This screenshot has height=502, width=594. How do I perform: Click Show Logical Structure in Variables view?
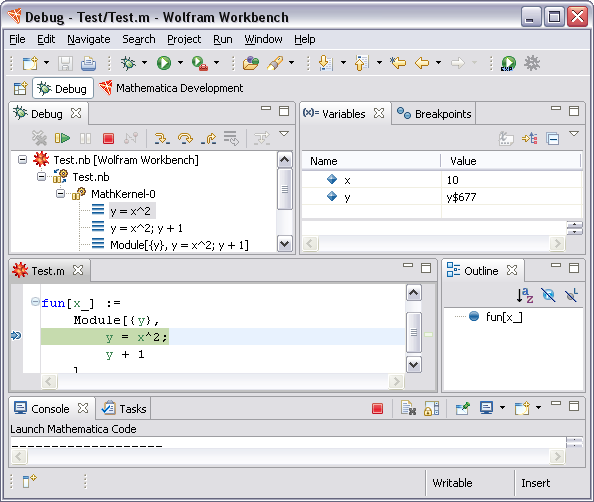(x=530, y=139)
